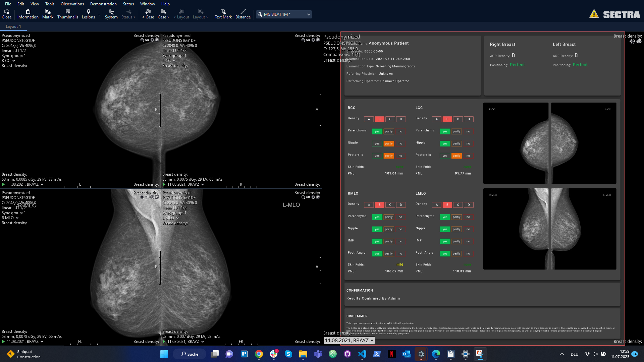Open the Matrix layout icon
This screenshot has width=644, height=362.
click(48, 14)
